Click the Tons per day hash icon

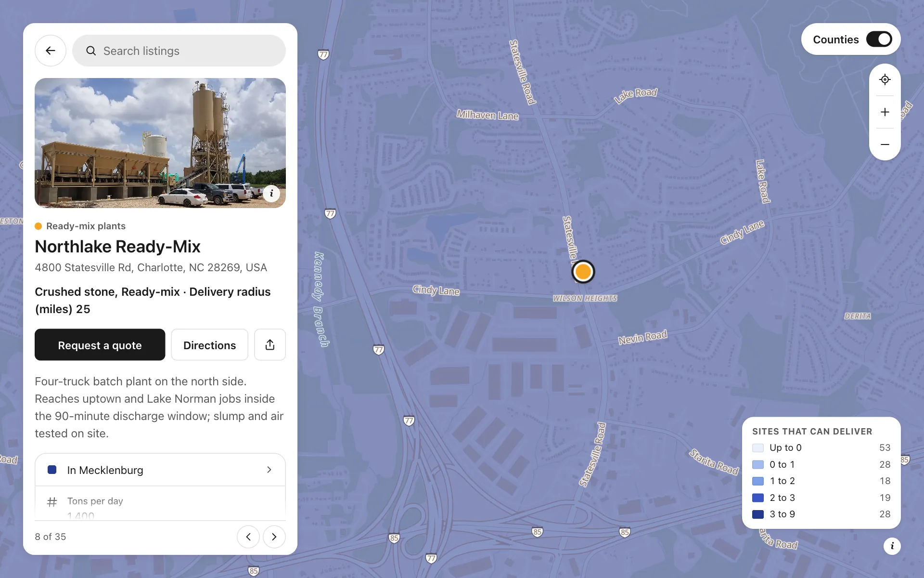[x=52, y=502]
